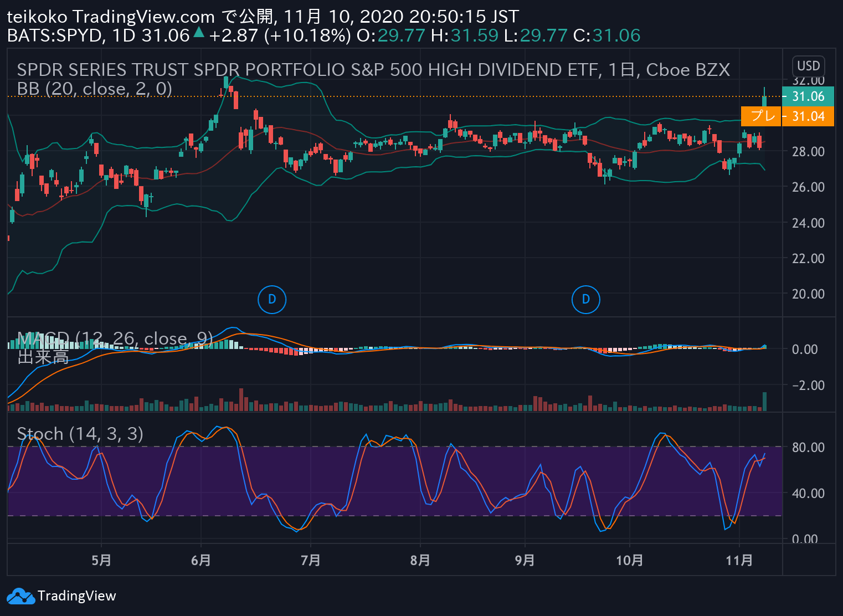Click the latest tall volume bar
The height and width of the screenshot is (616, 843).
(x=765, y=401)
